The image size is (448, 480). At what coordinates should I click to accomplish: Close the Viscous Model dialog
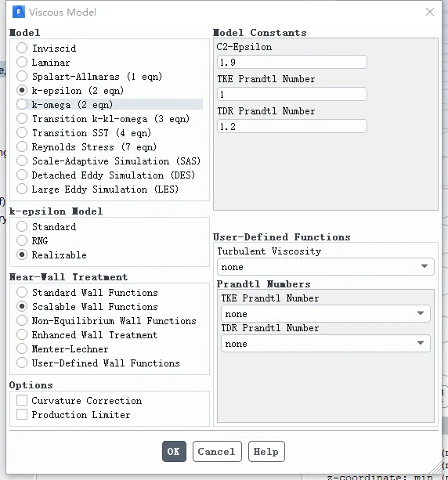(x=430, y=12)
